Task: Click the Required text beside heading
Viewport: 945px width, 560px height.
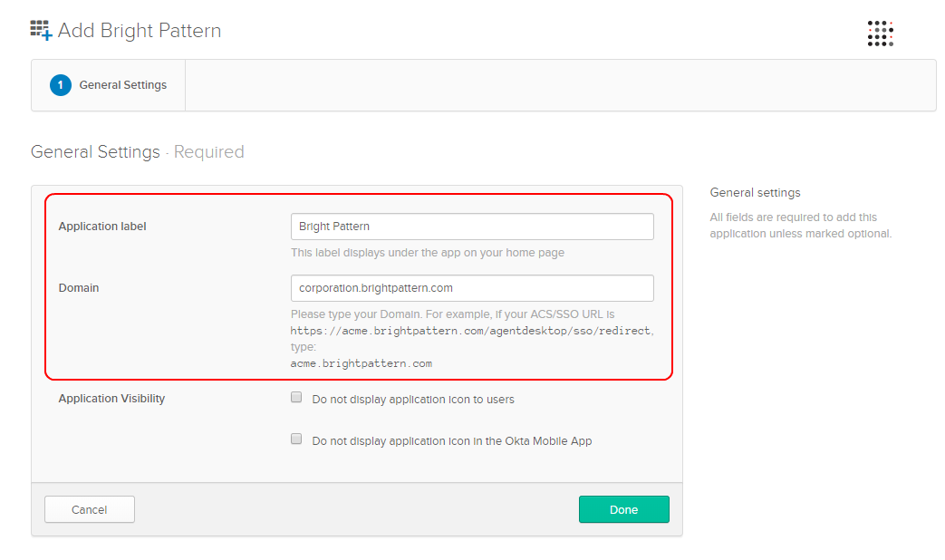Action: click(x=208, y=152)
